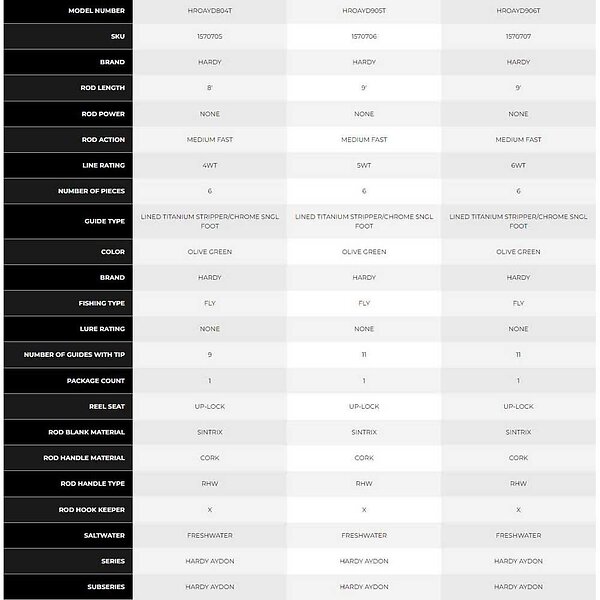Select the 6WT line rating cell
Viewport: 600px width, 600px height.
point(518,165)
